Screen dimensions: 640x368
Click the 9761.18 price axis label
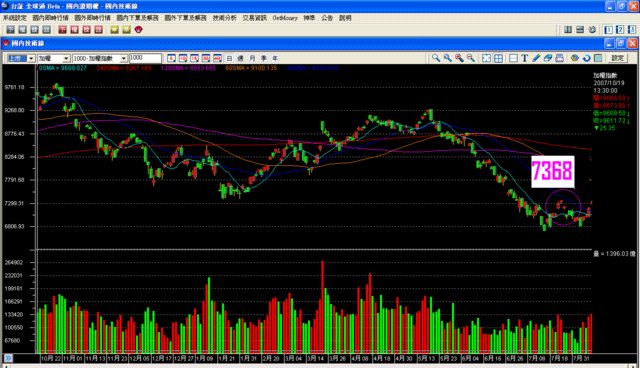point(14,87)
